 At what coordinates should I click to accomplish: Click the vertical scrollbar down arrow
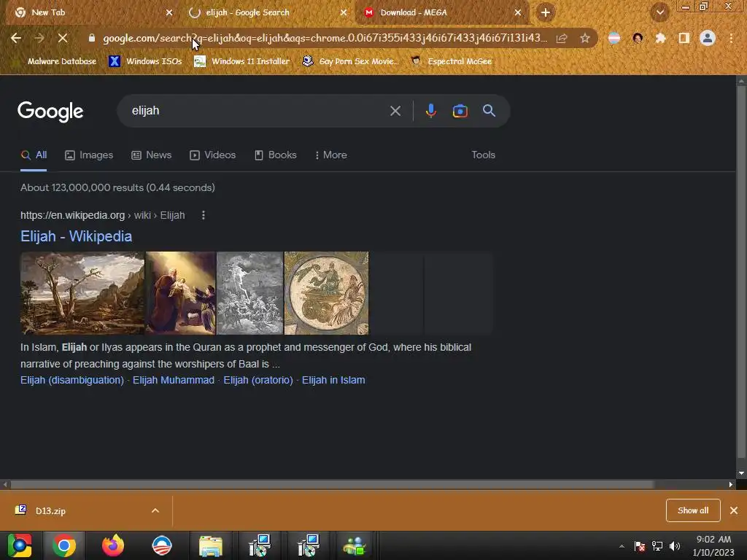pyautogui.click(x=741, y=473)
